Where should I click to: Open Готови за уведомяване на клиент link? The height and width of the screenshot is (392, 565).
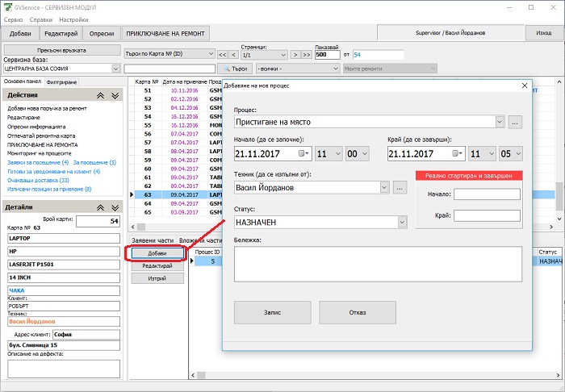pyautogui.click(x=54, y=171)
